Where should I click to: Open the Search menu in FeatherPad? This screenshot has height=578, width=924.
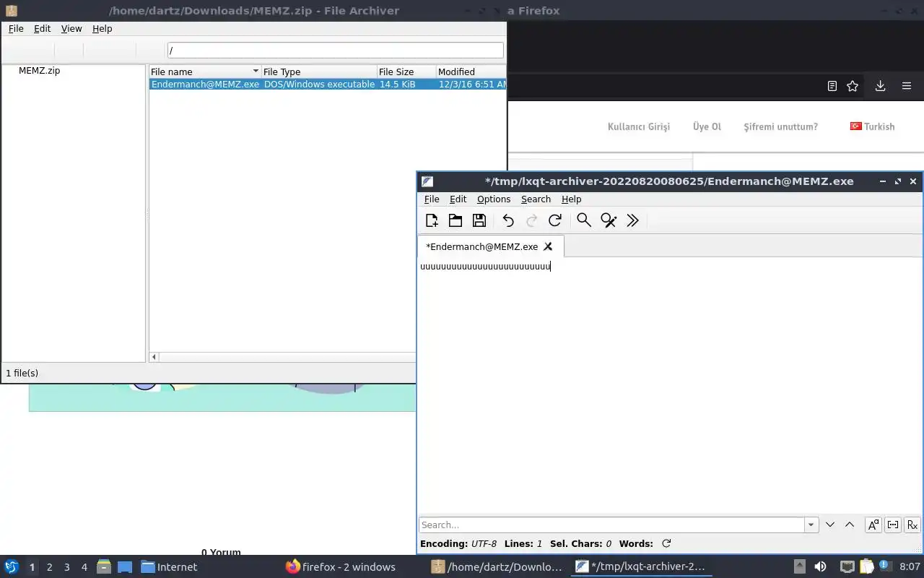pyautogui.click(x=536, y=199)
